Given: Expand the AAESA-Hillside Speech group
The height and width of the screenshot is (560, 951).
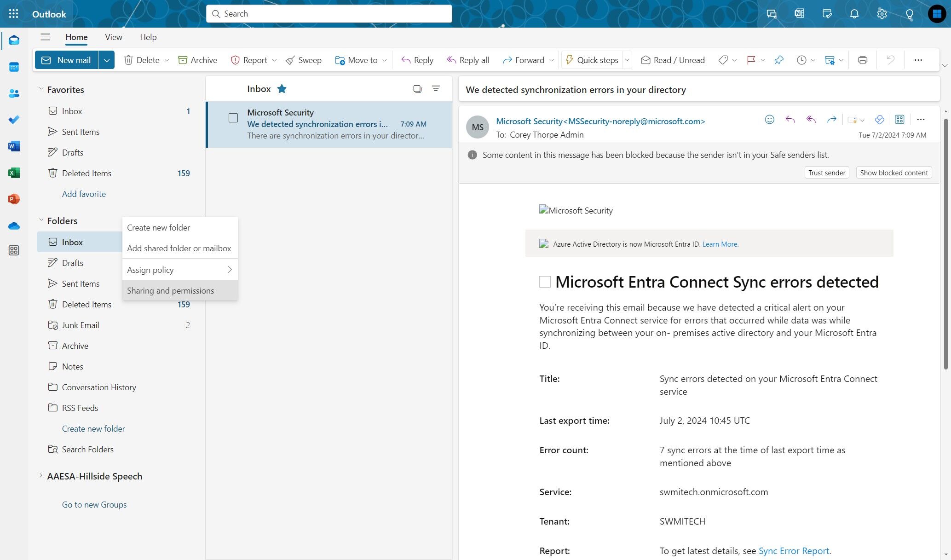Looking at the screenshot, I should (x=41, y=476).
